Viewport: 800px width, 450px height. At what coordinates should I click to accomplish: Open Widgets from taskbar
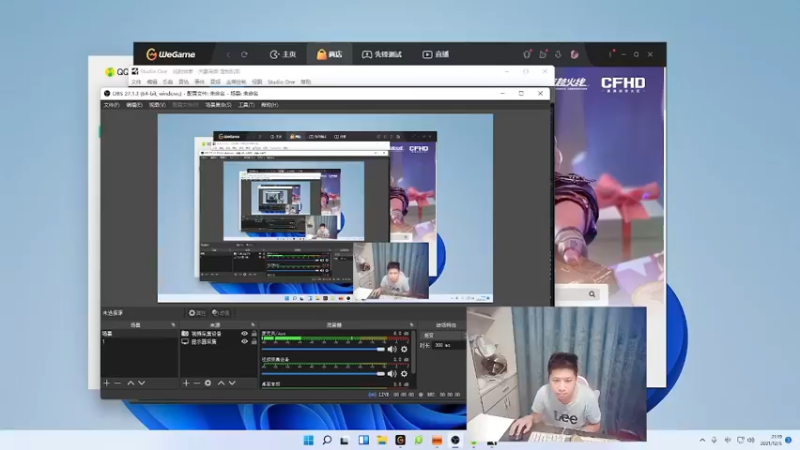click(363, 440)
